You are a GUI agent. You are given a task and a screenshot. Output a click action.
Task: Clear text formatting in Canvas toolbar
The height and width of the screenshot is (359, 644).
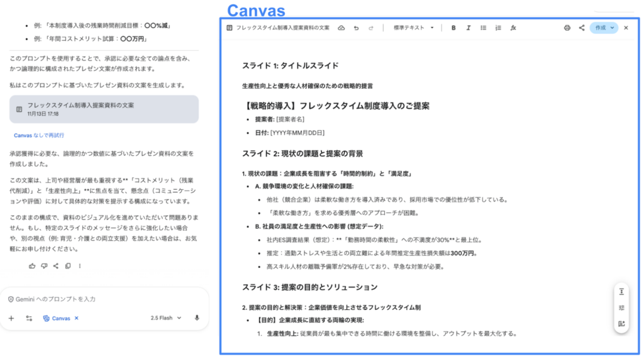click(x=513, y=28)
